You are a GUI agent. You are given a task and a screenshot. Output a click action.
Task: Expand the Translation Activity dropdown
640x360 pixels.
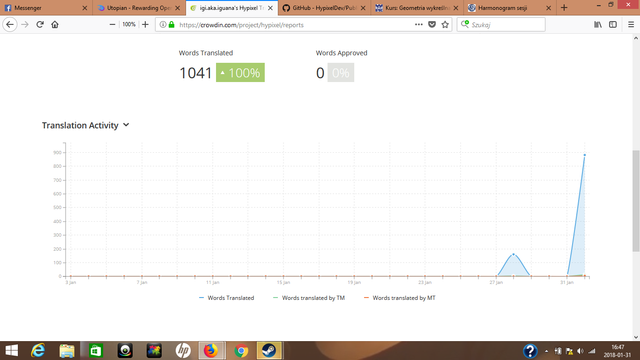[126, 125]
